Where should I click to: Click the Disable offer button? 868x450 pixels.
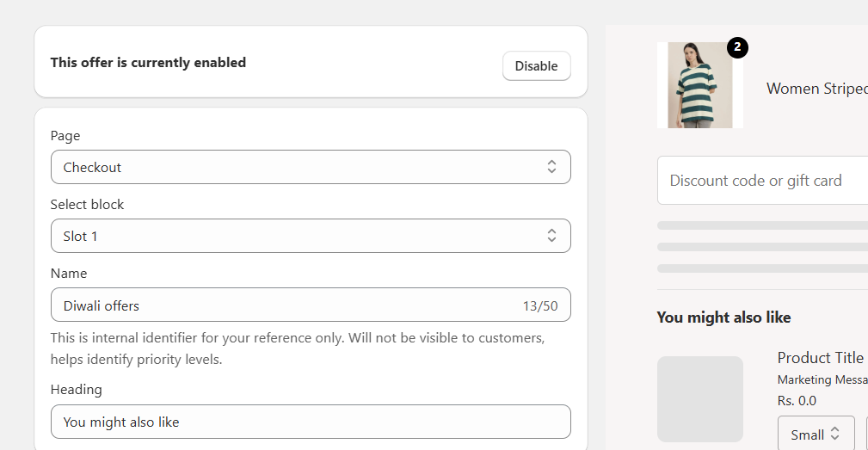(x=536, y=66)
